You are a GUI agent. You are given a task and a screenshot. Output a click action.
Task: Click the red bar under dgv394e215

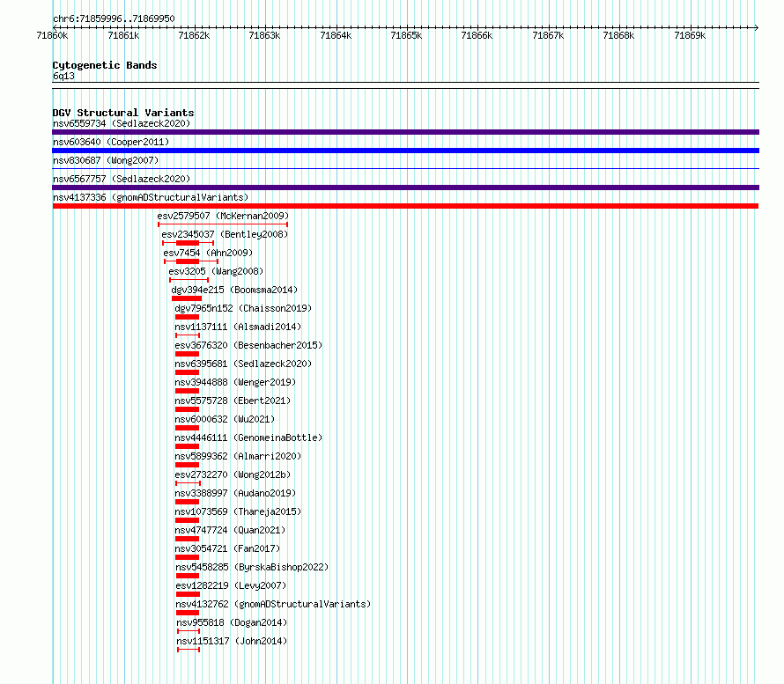[187, 298]
